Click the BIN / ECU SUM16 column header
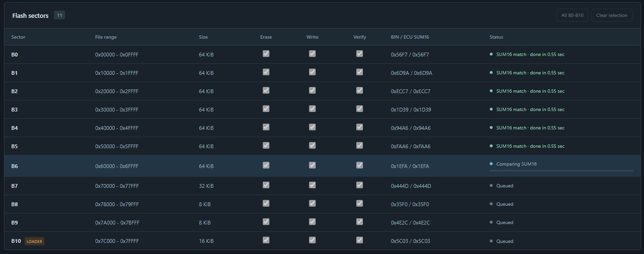This screenshot has height=254, width=644. tap(410, 37)
